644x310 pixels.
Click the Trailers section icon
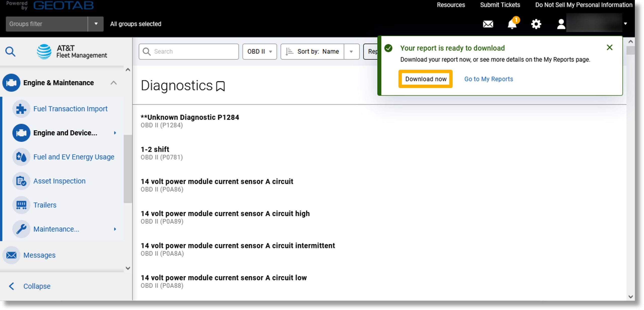[21, 205]
